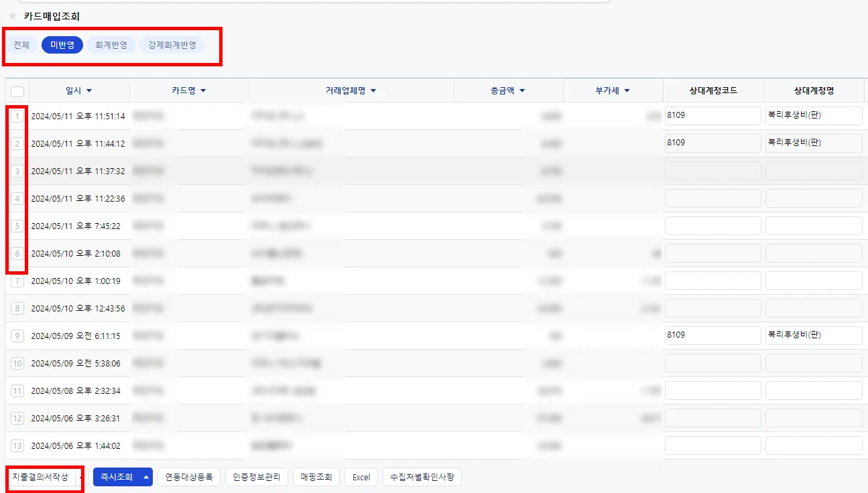
Task: Expand the arrow beside 즉시조회 button
Action: pos(146,477)
